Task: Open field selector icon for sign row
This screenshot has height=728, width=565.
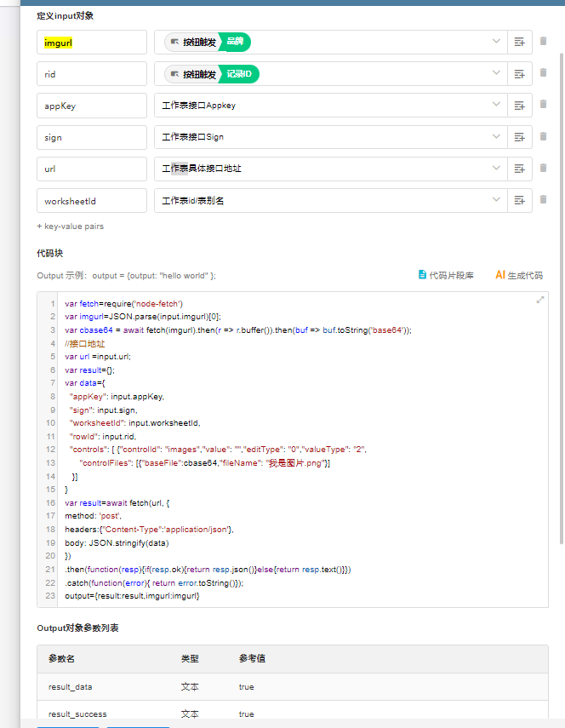Action: [519, 137]
